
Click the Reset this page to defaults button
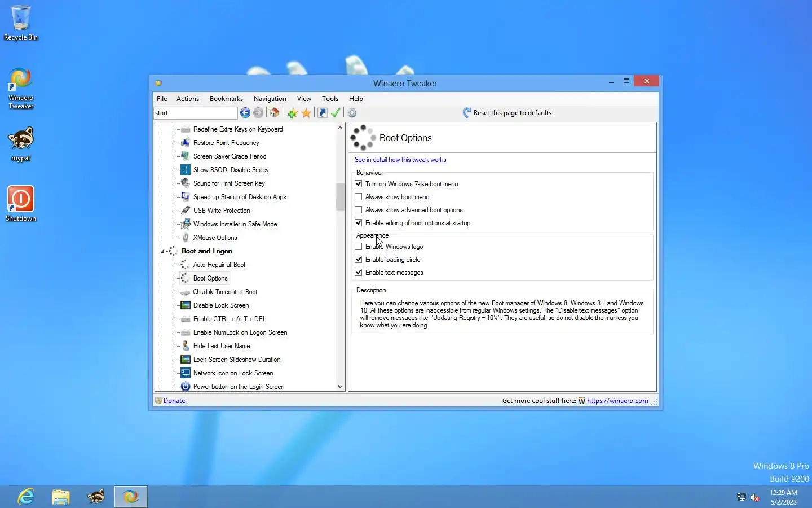click(507, 113)
